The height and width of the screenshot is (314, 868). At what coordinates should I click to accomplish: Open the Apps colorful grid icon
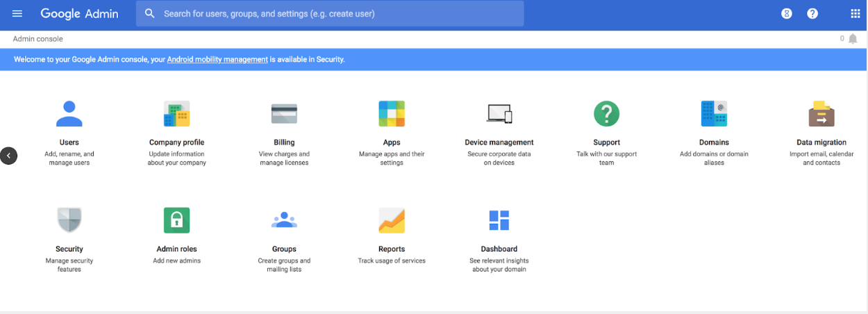(x=392, y=113)
